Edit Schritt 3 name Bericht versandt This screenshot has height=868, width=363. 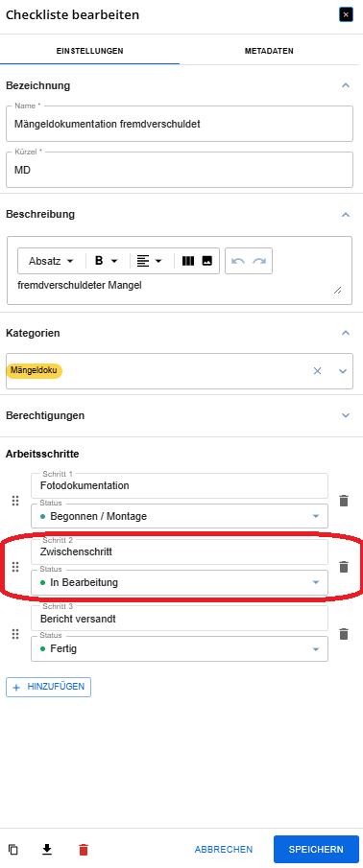tap(180, 619)
